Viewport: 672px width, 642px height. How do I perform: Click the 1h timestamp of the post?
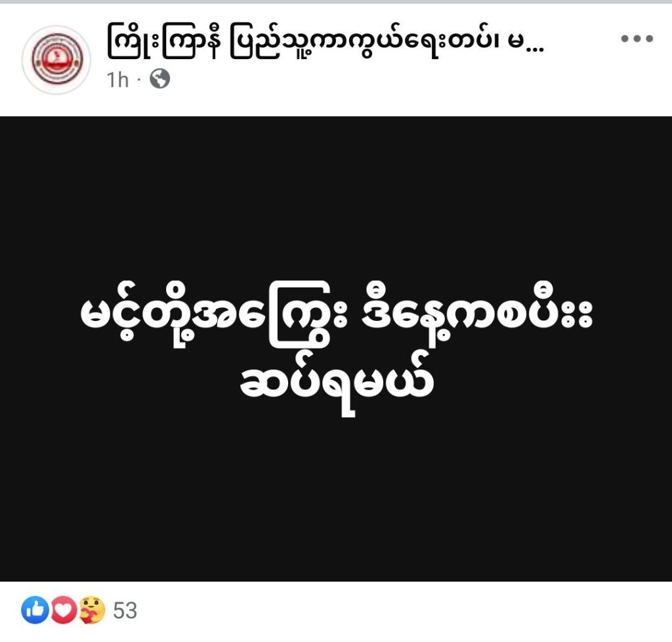pyautogui.click(x=117, y=79)
